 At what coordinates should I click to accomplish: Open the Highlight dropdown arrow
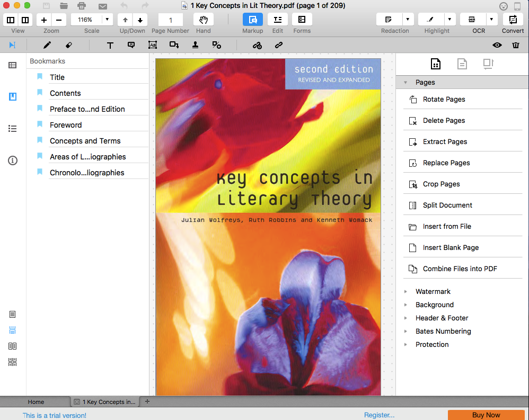coord(450,20)
